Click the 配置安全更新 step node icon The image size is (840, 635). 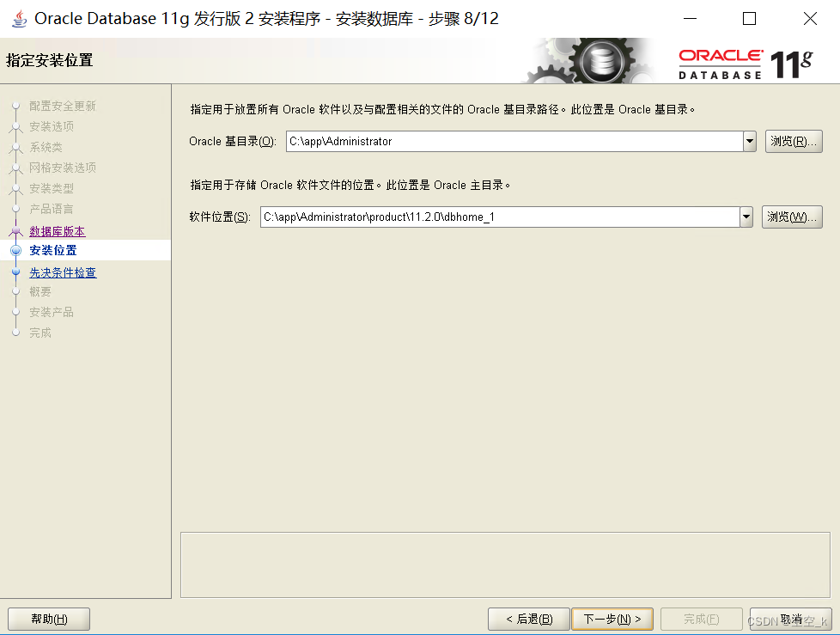[19, 106]
